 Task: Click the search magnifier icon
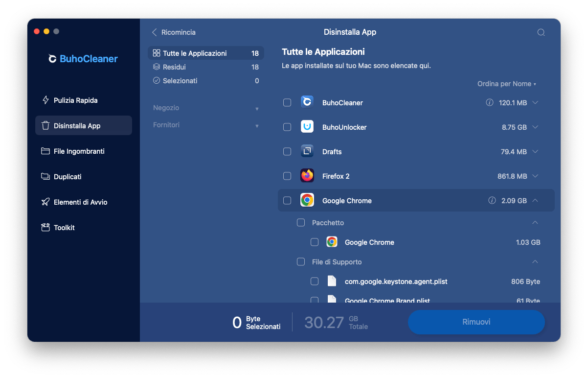[541, 32]
